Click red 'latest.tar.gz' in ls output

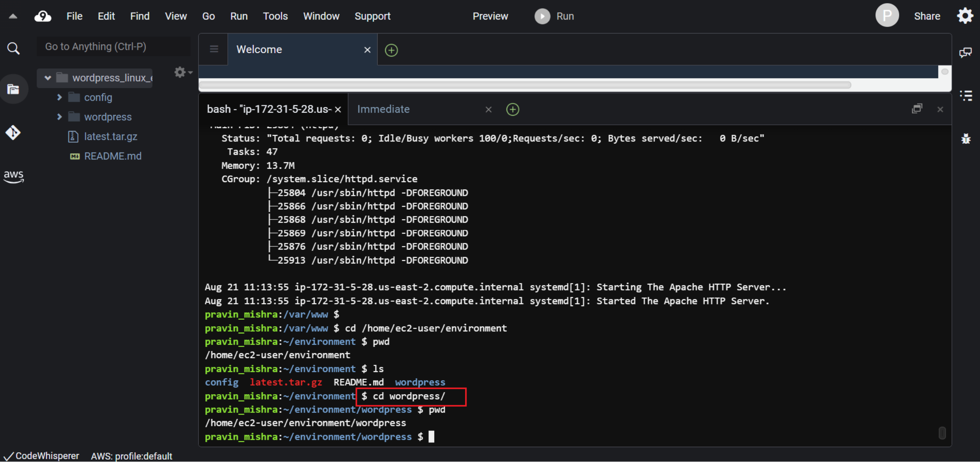(286, 382)
